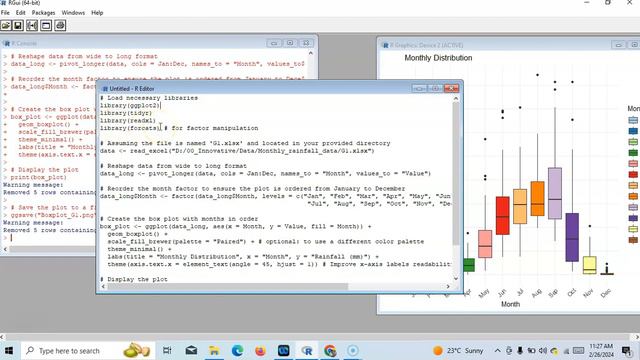Click main window bottom scrollbar right arrow
Viewport: 640px width, 360px height.
pyautogui.click(x=637, y=337)
